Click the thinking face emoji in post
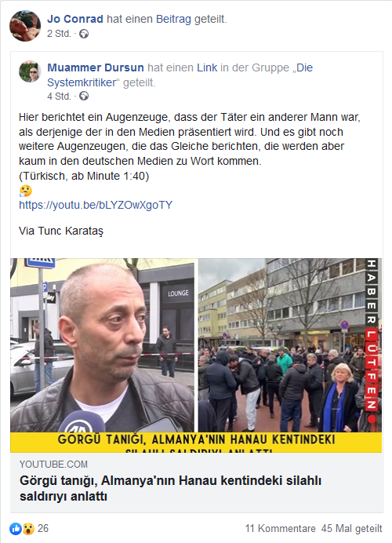Viewport: 392px width, 543px height. [x=25, y=191]
